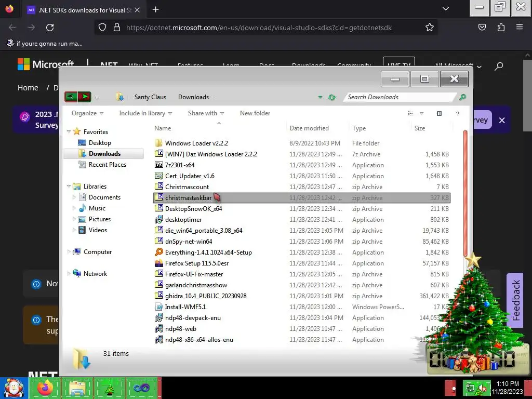This screenshot has width=532, height=399.
Task: Sort by the Type column header
Action: [x=359, y=128]
